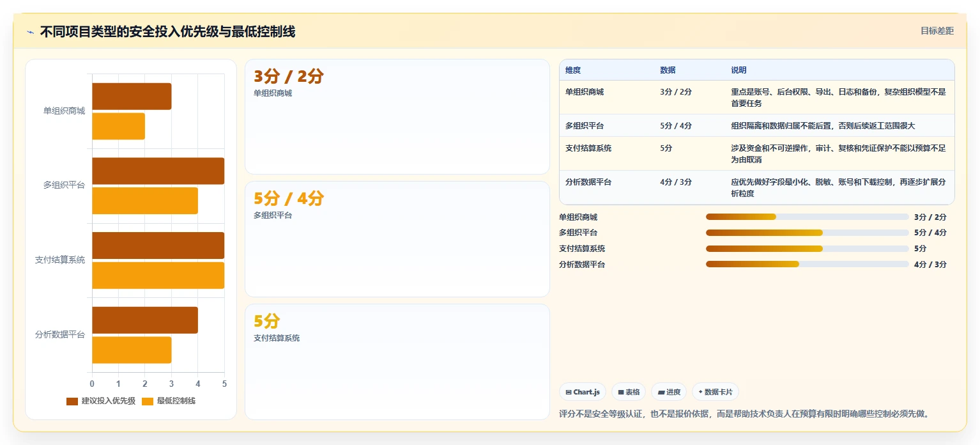Click the 表格 tag pill
The height and width of the screenshot is (445, 980).
click(629, 392)
